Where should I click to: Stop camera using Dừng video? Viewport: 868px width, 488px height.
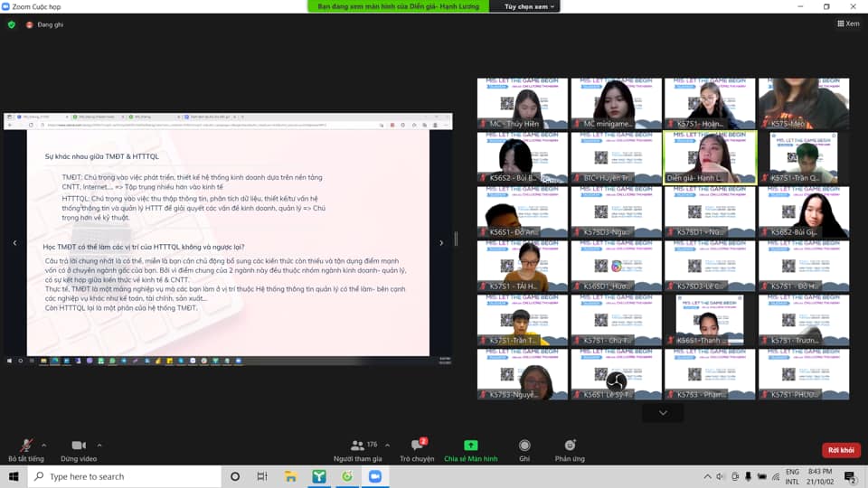coord(79,449)
